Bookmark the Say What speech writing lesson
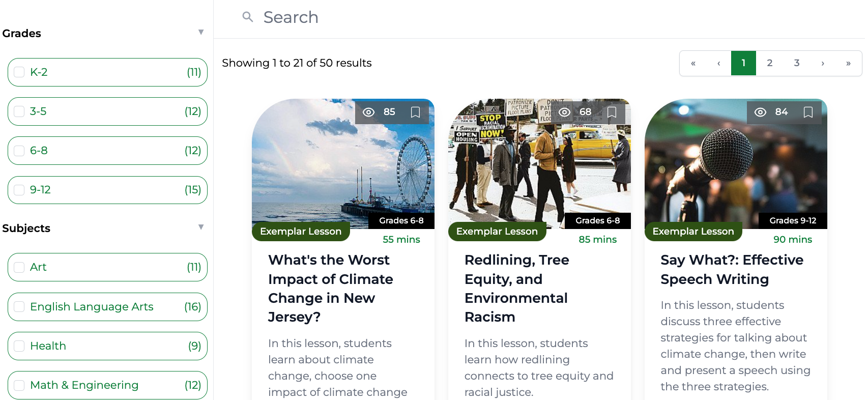The width and height of the screenshot is (868, 400). (x=808, y=112)
